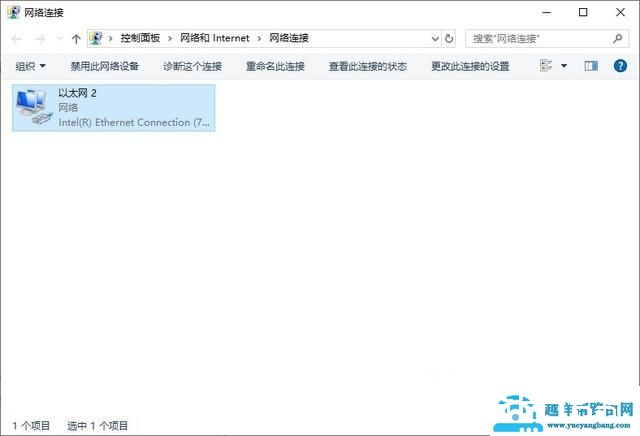Go back with the back arrow
640x436 pixels.
17,39
